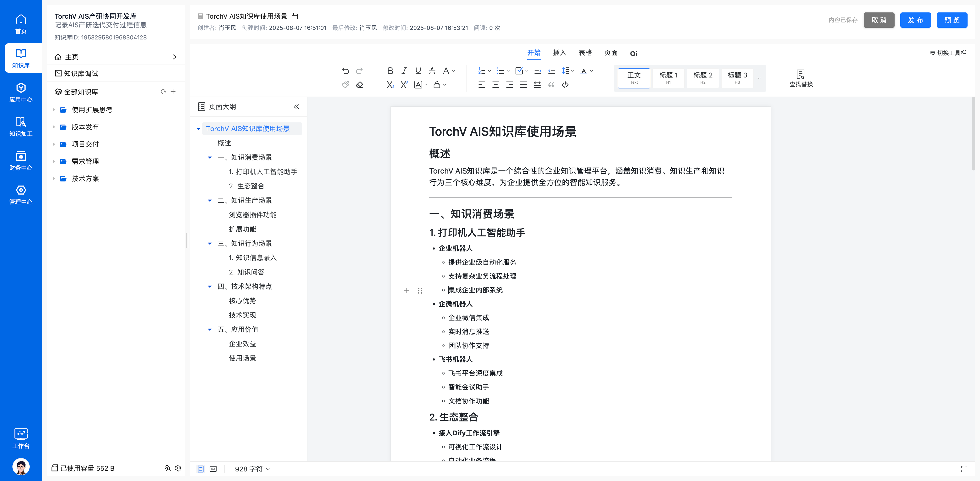Switch to the 插入 tab
The image size is (980, 481).
click(559, 53)
